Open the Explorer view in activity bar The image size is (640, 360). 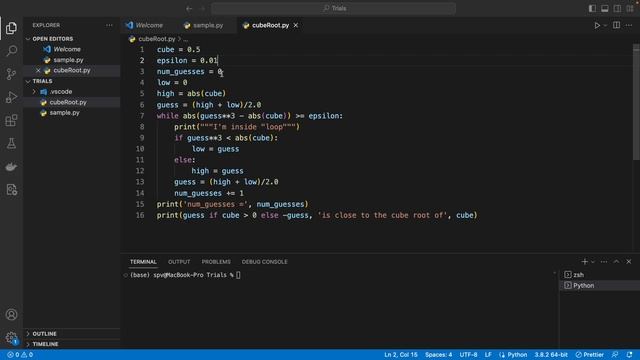coord(11,28)
